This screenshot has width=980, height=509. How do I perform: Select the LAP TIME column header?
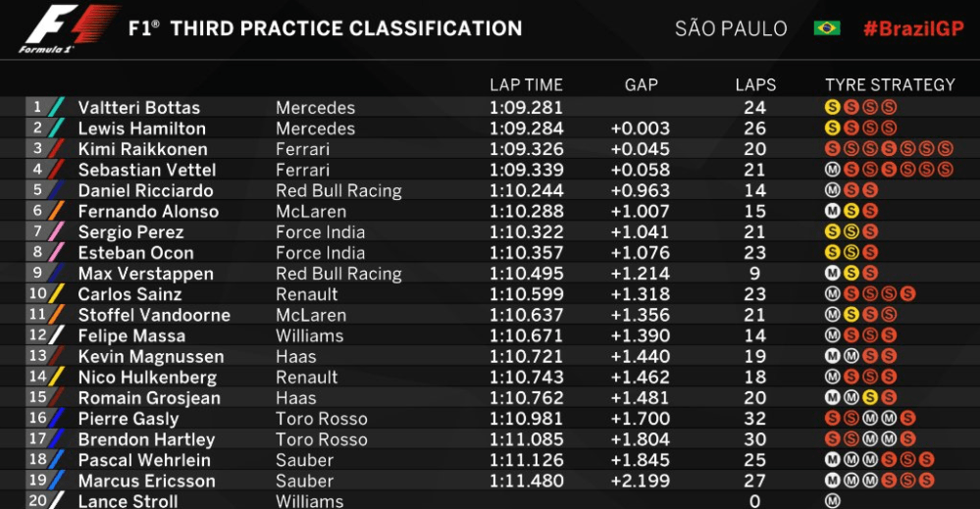[526, 85]
